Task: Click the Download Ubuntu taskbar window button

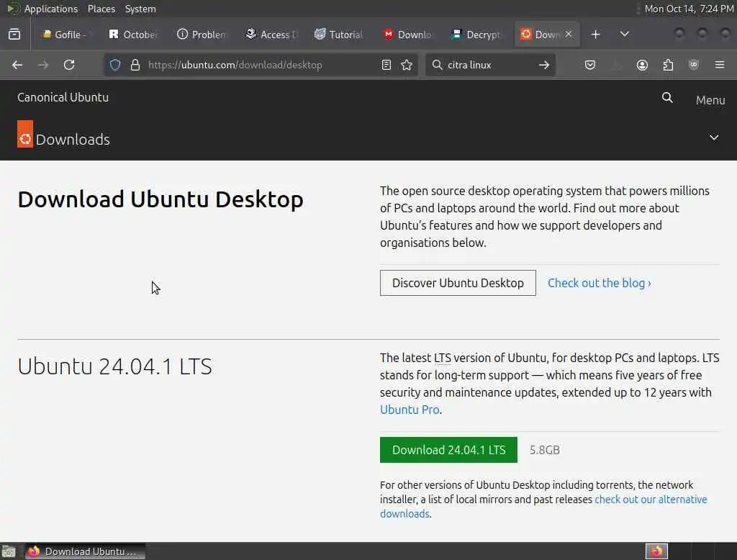Action: tap(85, 551)
